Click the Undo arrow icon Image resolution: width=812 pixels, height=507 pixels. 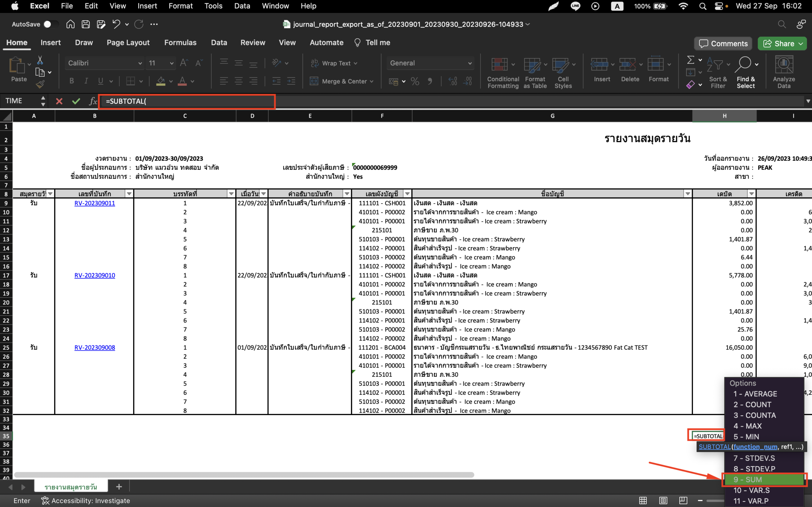click(116, 24)
